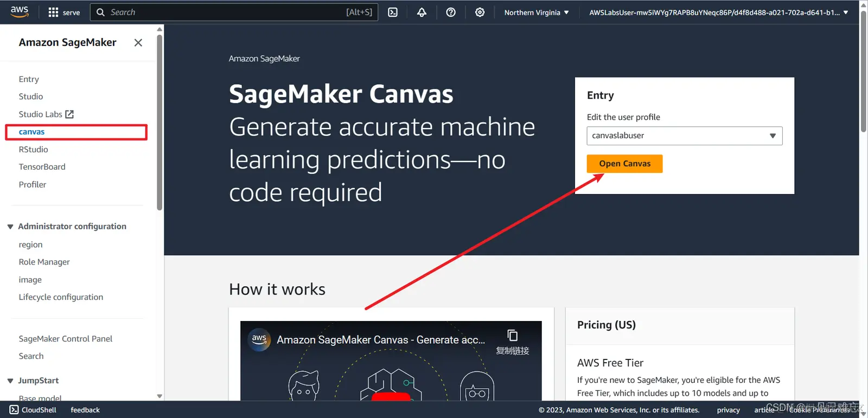868x418 pixels.
Task: Open the help question mark icon
Action: [451, 12]
